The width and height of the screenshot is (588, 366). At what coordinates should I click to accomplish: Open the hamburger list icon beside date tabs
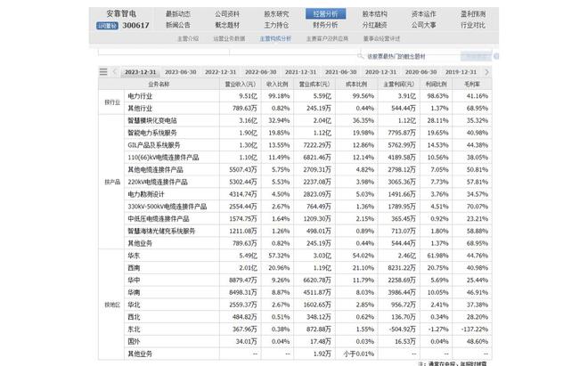point(103,71)
